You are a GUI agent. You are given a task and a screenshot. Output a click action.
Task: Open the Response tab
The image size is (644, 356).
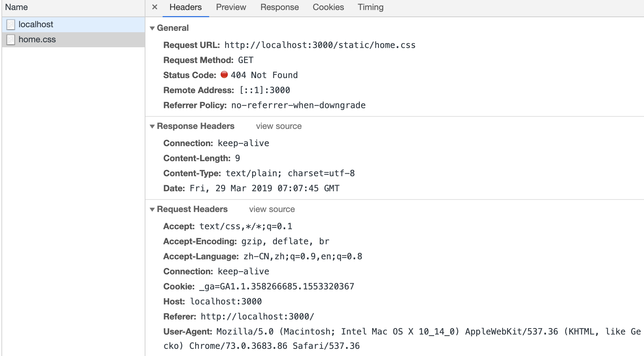pyautogui.click(x=279, y=7)
